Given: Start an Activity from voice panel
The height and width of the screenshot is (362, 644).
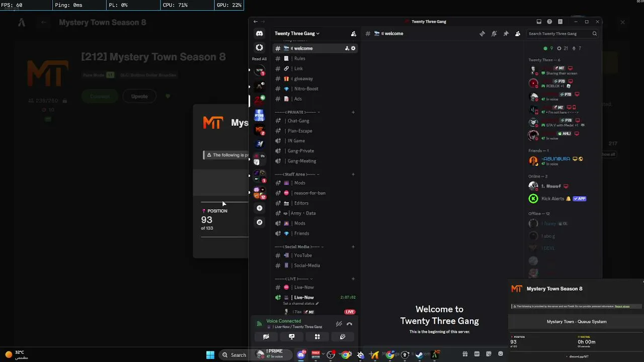Looking at the screenshot, I should pyautogui.click(x=317, y=337).
